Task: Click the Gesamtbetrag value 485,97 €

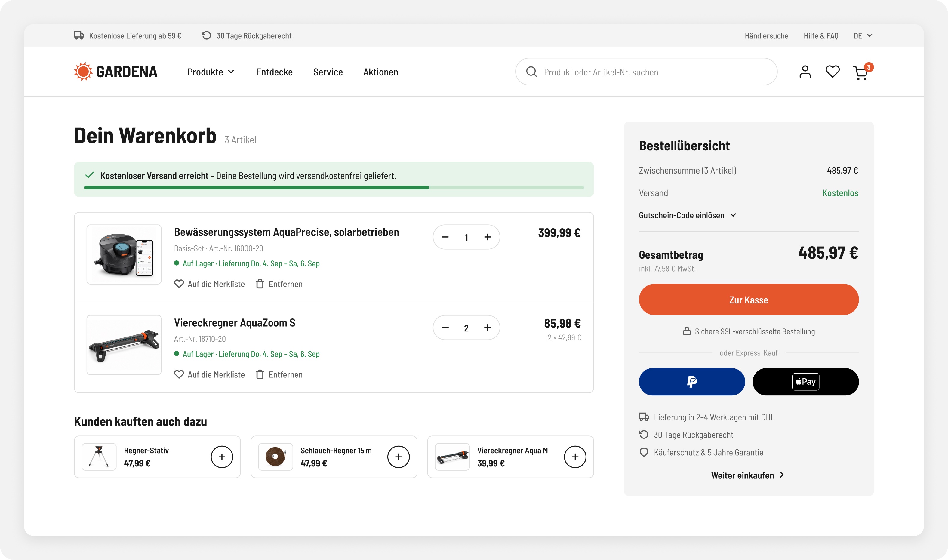Action: point(828,253)
